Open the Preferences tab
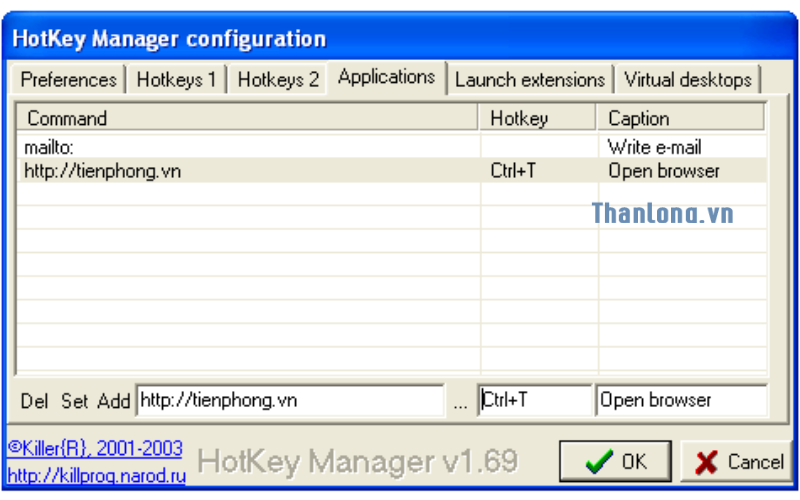Screen dimensions: 800x500 pyautogui.click(x=68, y=80)
